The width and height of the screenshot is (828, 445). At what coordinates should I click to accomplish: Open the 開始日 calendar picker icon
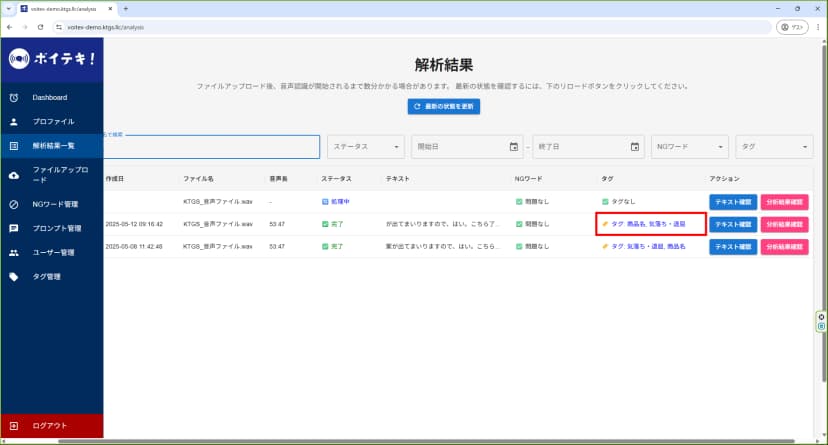tap(514, 147)
